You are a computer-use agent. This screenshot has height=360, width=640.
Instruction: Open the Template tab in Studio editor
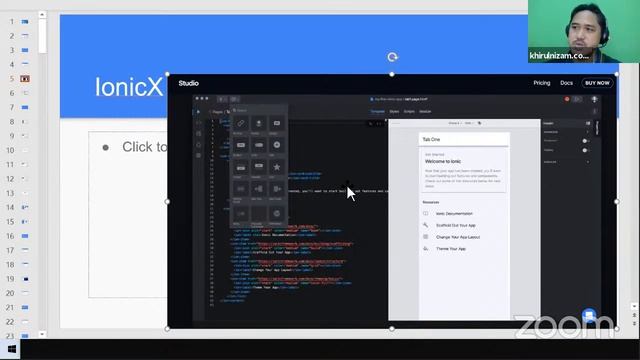coord(378,111)
